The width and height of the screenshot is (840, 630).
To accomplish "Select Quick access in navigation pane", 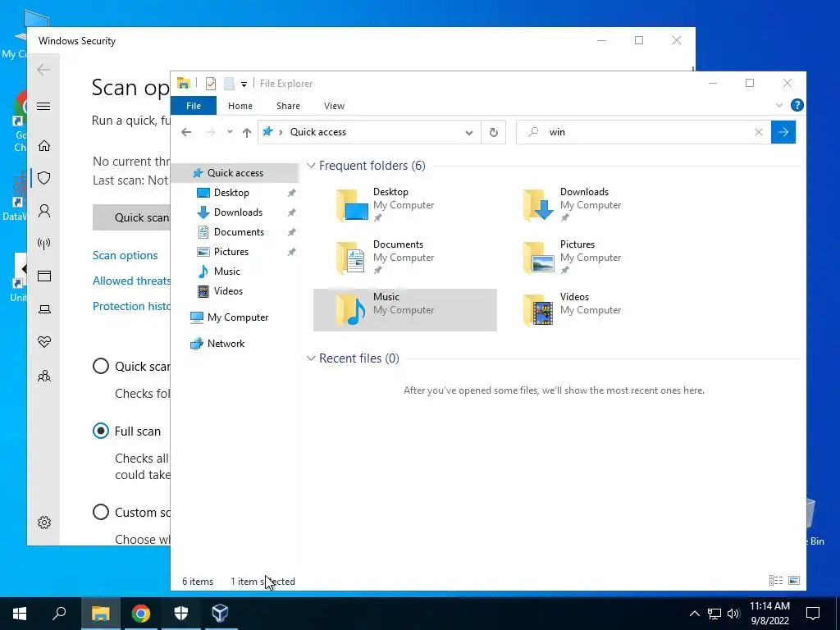I will (235, 173).
